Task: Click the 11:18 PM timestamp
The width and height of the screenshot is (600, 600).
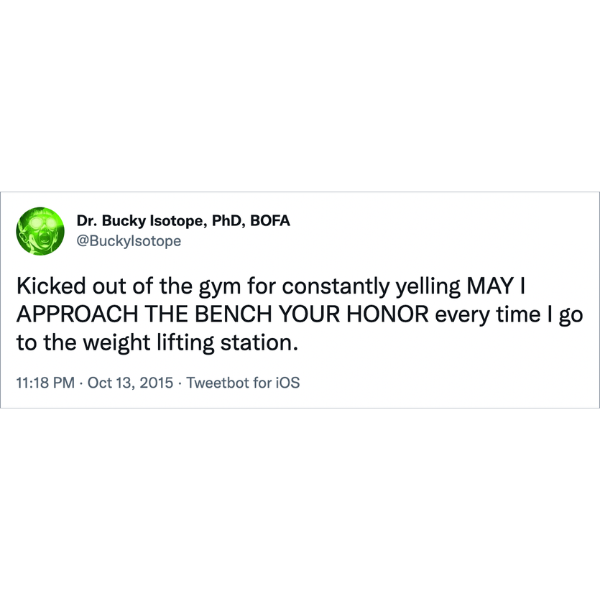Action: coord(45,383)
